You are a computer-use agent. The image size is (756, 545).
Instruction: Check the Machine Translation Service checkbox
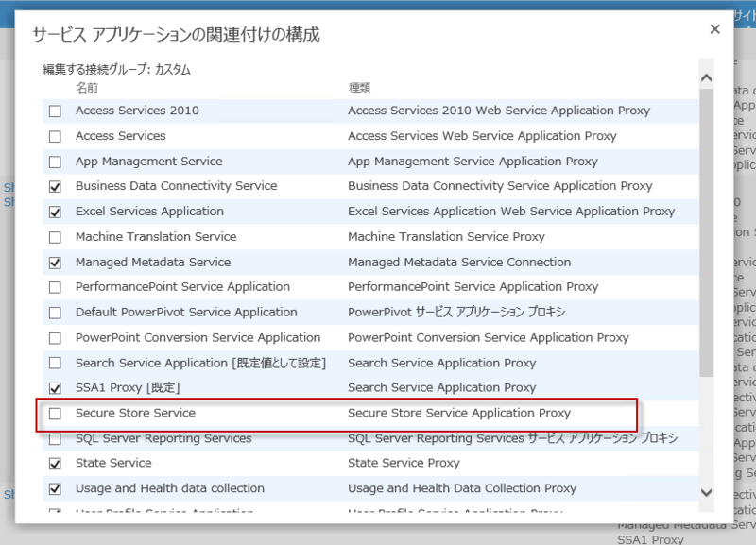click(55, 237)
